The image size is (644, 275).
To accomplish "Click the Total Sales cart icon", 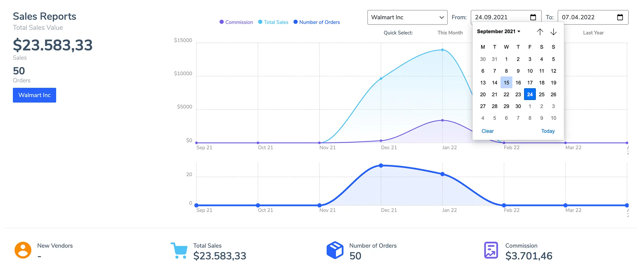I will coord(179,251).
